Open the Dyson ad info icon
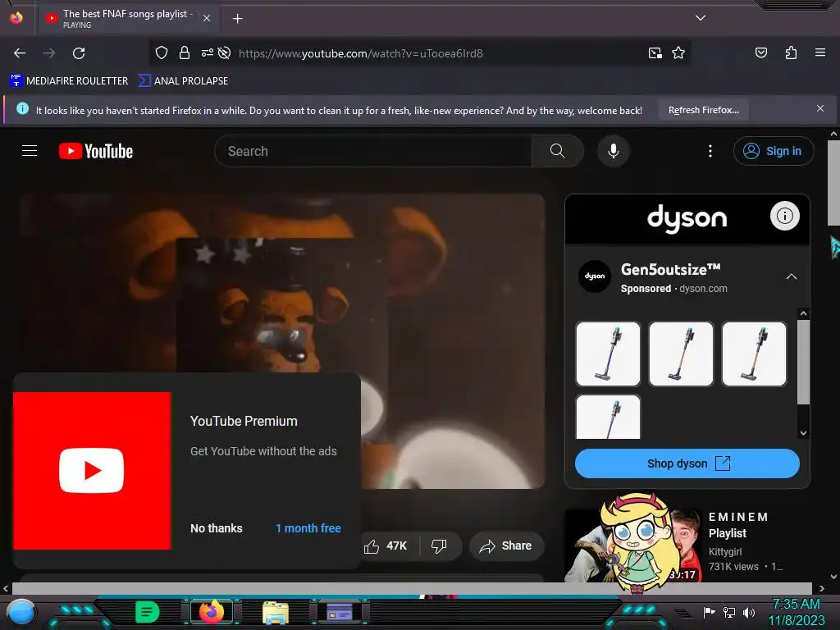The width and height of the screenshot is (840, 630). click(785, 216)
